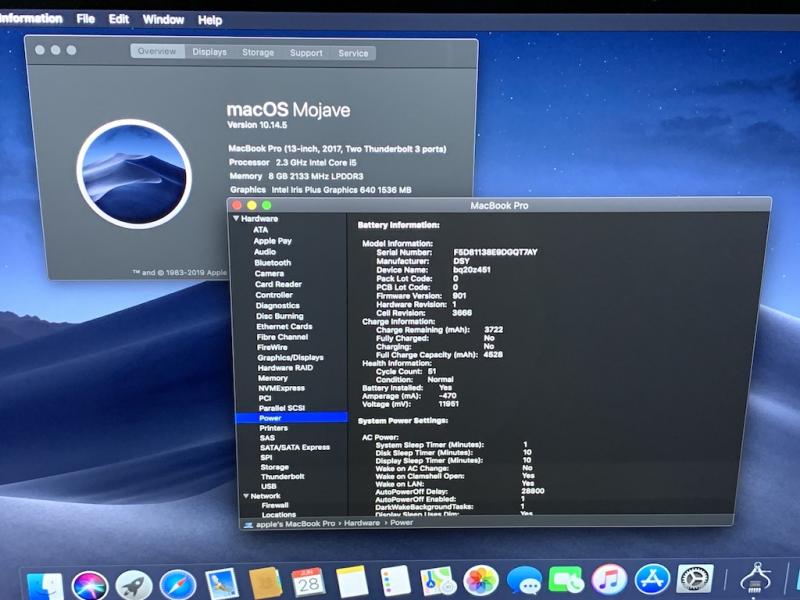Launch Siri from the Dock
800x600 pixels.
90,585
